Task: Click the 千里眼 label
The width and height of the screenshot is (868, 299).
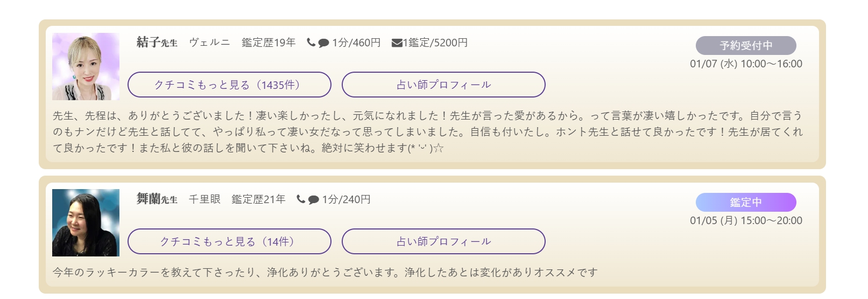Action: click(x=204, y=199)
